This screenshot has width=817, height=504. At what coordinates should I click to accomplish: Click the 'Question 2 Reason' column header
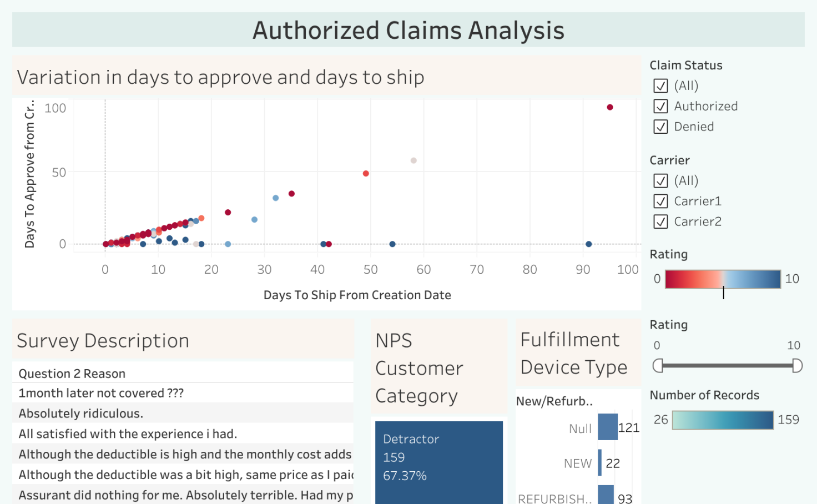click(x=71, y=373)
